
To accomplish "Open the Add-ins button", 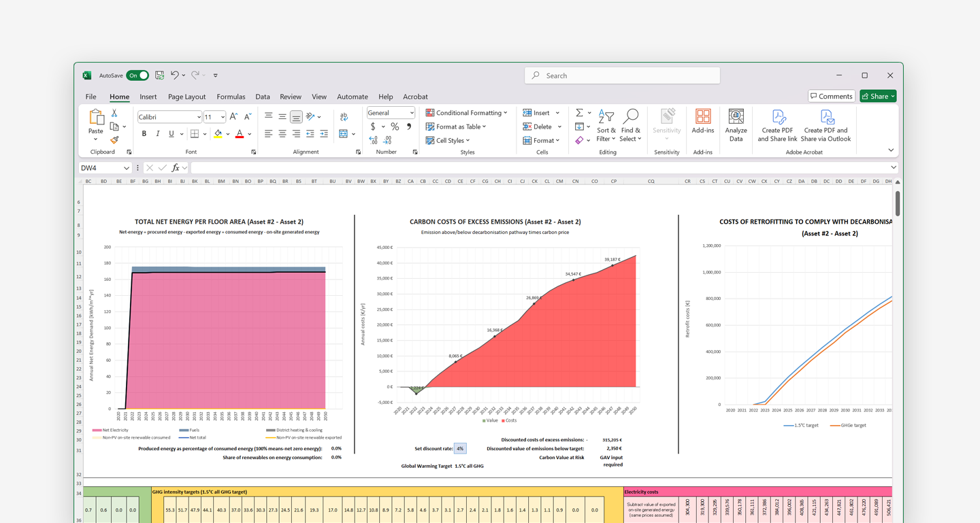I will pos(703,121).
